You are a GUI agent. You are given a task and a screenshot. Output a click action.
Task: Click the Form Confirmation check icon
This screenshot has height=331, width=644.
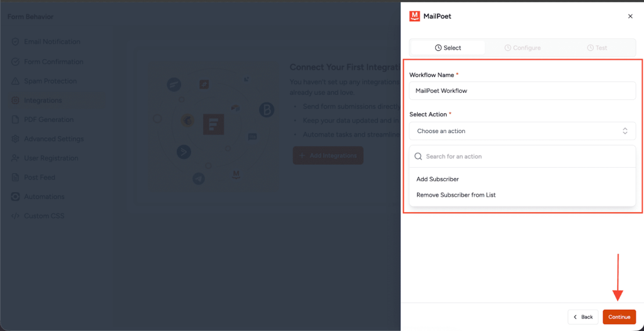(x=15, y=62)
